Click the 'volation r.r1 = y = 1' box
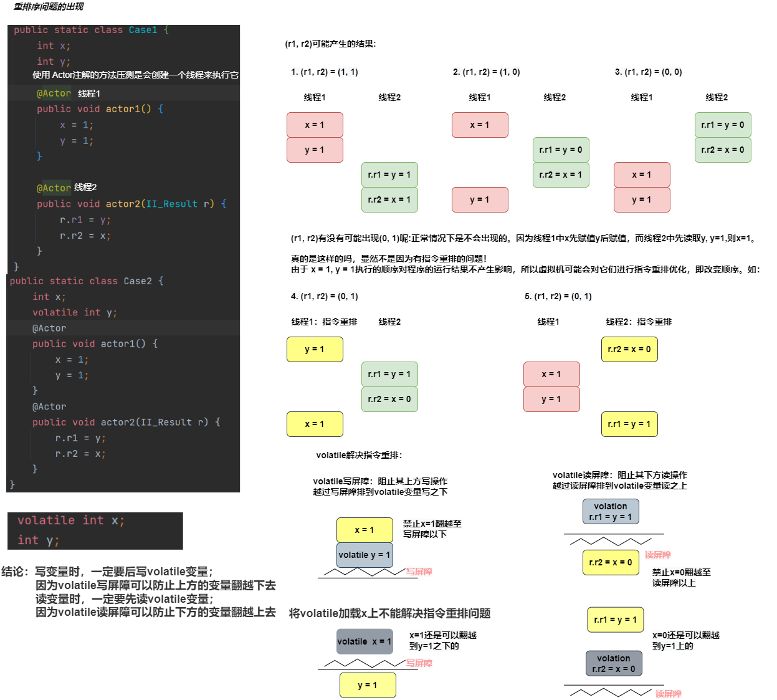The height and width of the screenshot is (700, 777). coord(611,511)
